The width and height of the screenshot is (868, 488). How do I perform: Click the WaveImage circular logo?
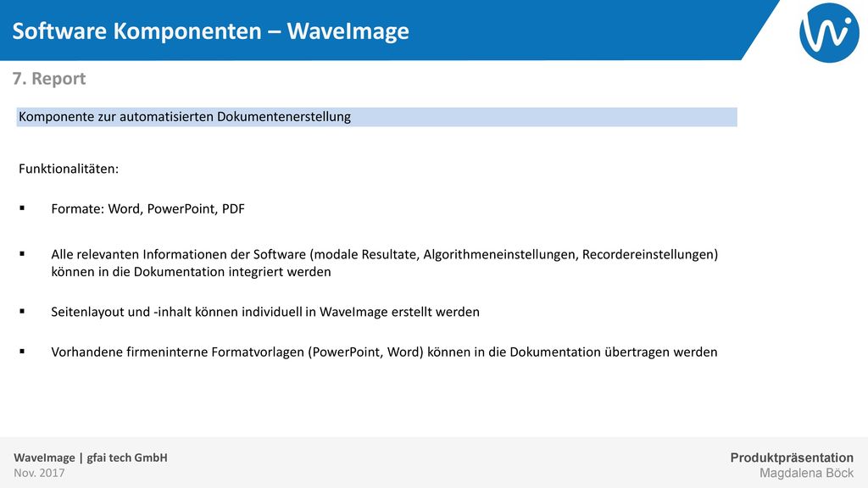[x=829, y=32]
